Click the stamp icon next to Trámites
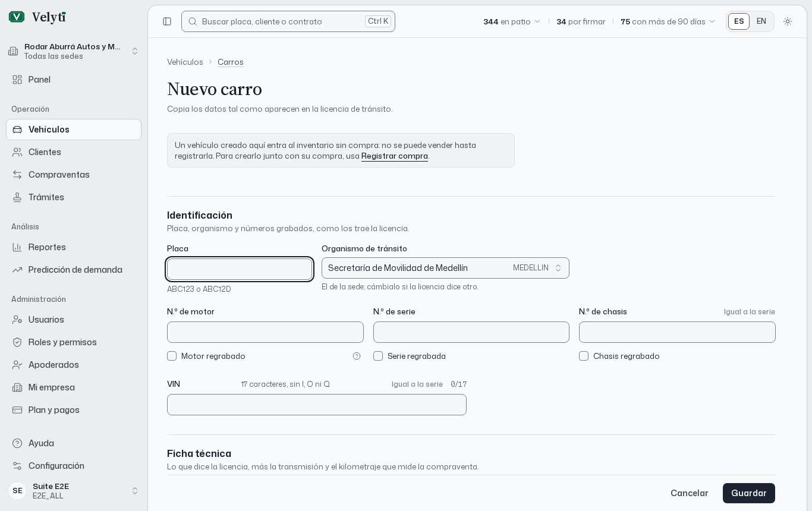The width and height of the screenshot is (812, 511). point(17,197)
